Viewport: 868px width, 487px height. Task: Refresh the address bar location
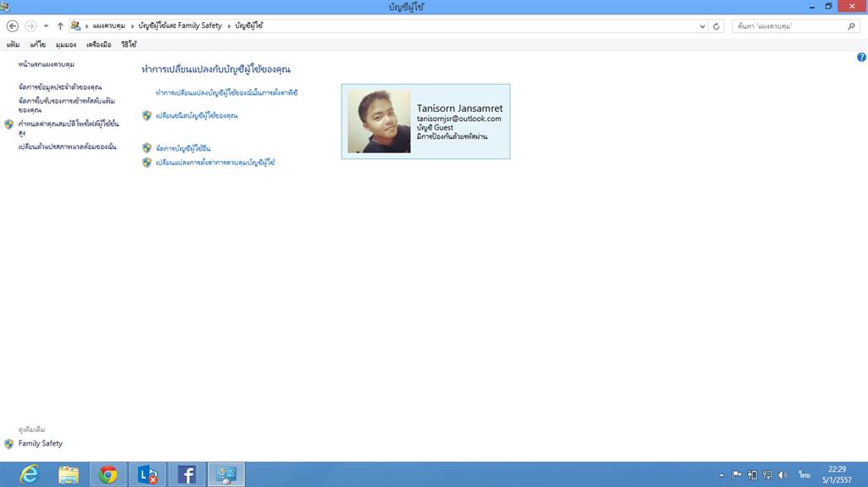tap(715, 26)
